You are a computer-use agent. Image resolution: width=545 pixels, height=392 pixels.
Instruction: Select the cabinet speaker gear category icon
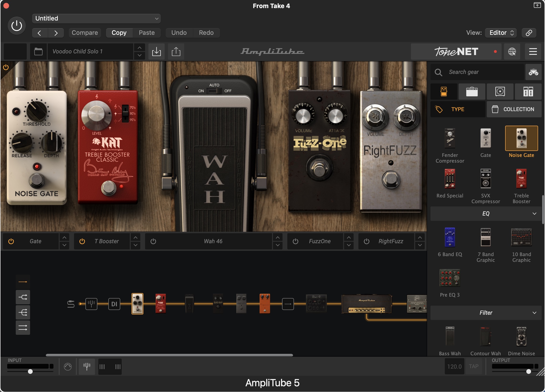click(500, 92)
